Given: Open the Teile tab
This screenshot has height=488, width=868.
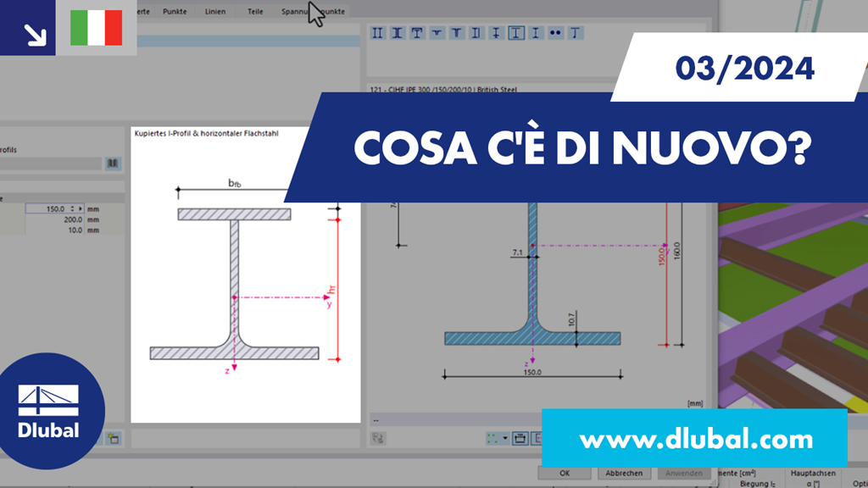Looking at the screenshot, I should [255, 11].
